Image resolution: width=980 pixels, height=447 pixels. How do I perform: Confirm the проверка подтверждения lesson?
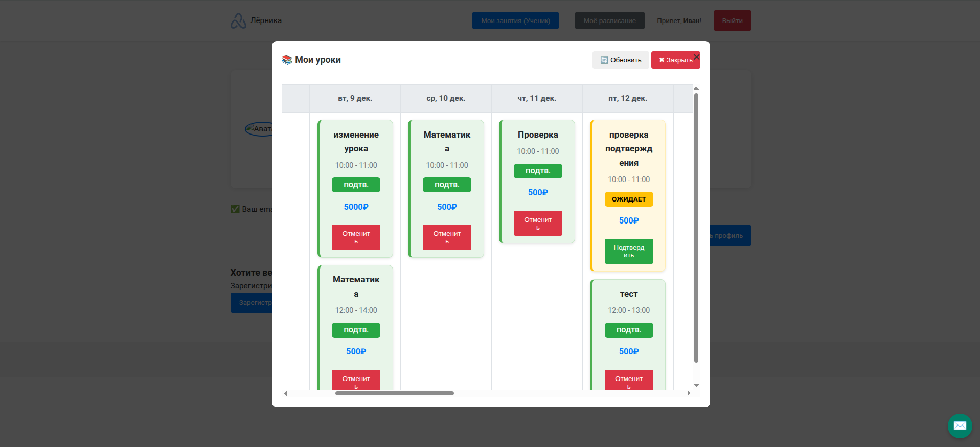629,251
